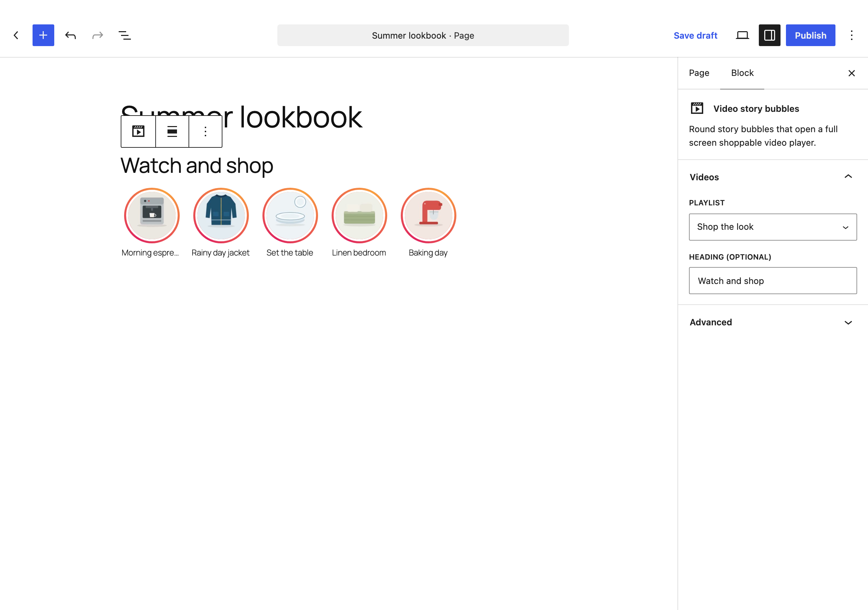The width and height of the screenshot is (868, 610).
Task: Open the editor options kebab menu
Action: [x=851, y=35]
